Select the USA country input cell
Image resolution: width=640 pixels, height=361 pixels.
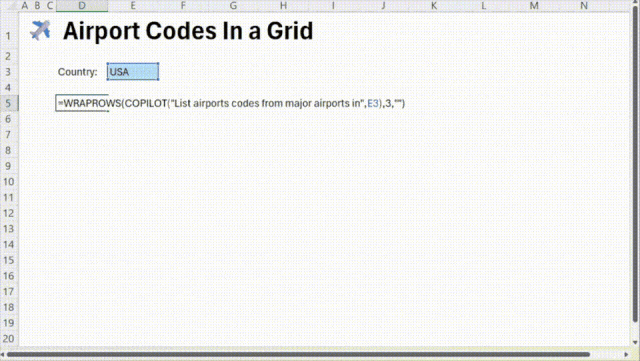[133, 72]
